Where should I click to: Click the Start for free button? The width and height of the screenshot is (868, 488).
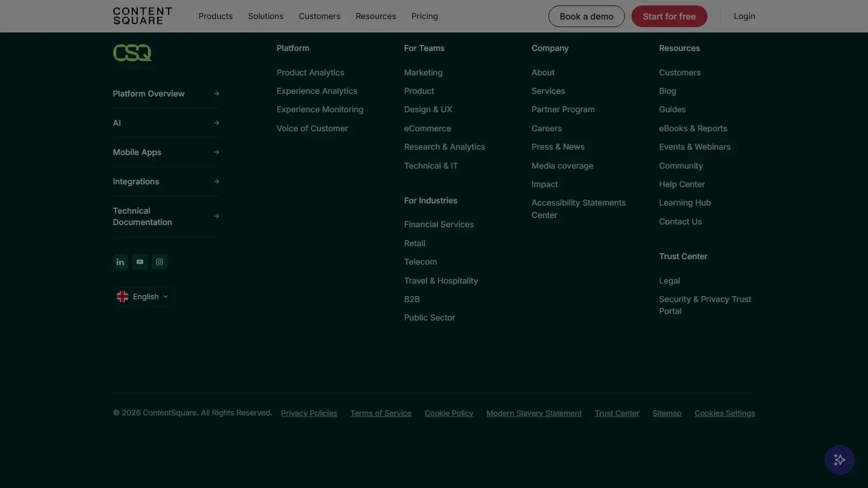669,16
